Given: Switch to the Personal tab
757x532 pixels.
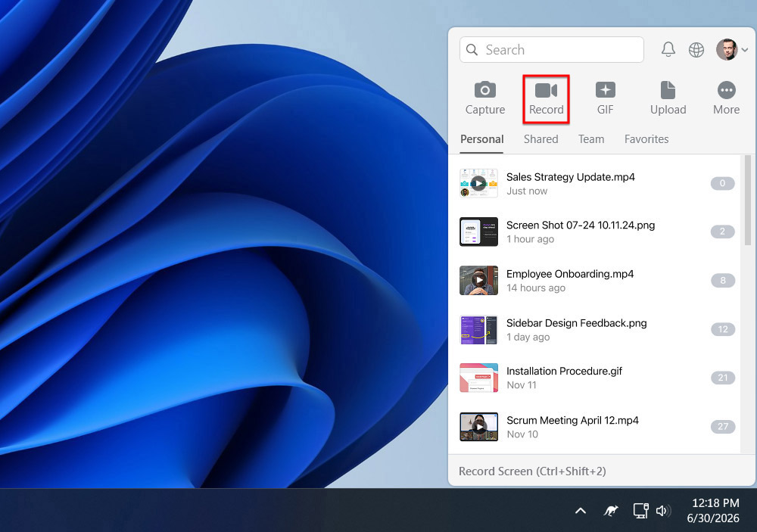Looking at the screenshot, I should [481, 139].
